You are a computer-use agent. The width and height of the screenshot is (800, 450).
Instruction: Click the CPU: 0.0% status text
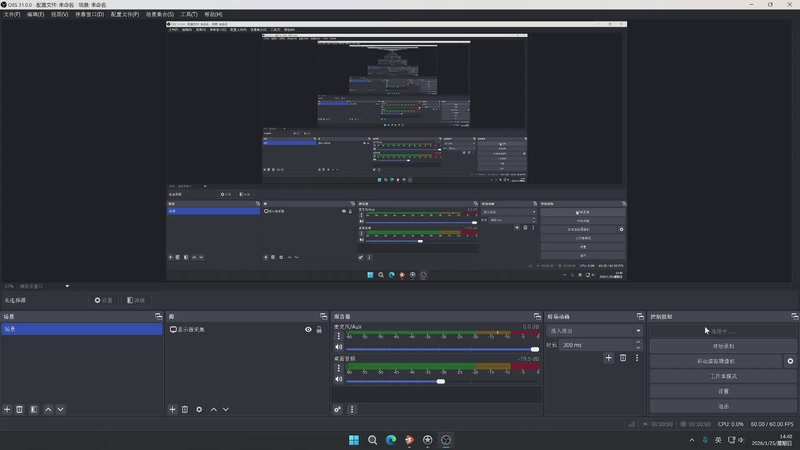click(730, 424)
